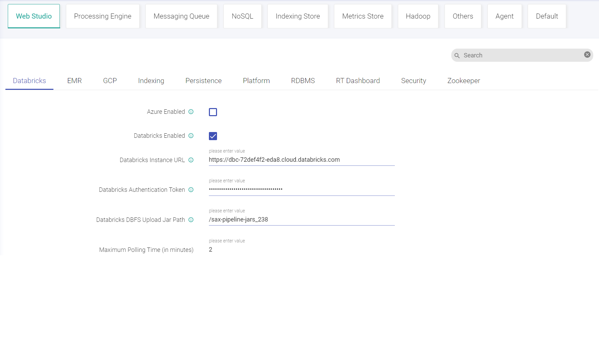Viewport: 599px width, 364px height.
Task: Uncheck the Databricks Enabled checkbox
Action: click(213, 136)
